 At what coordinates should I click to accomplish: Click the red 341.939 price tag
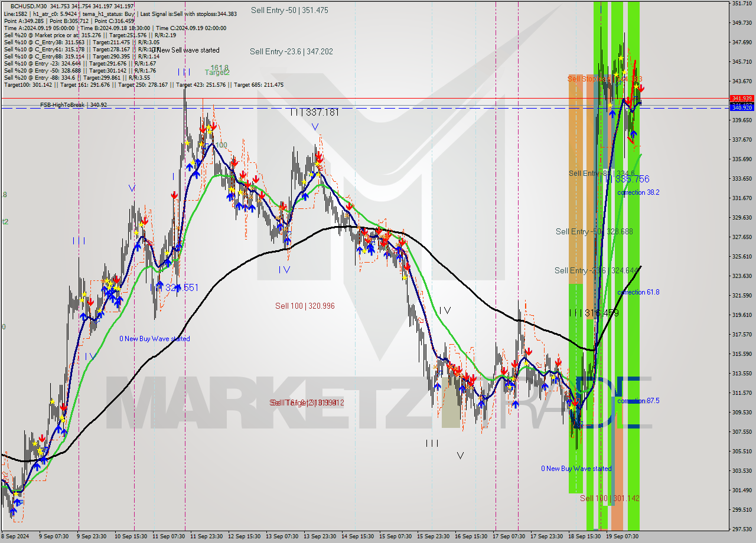coord(742,99)
